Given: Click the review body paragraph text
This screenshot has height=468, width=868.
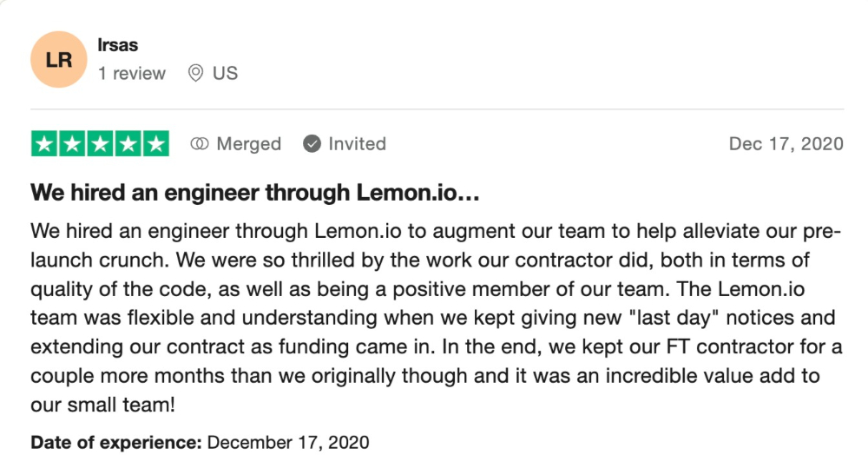Looking at the screenshot, I should pos(437,317).
